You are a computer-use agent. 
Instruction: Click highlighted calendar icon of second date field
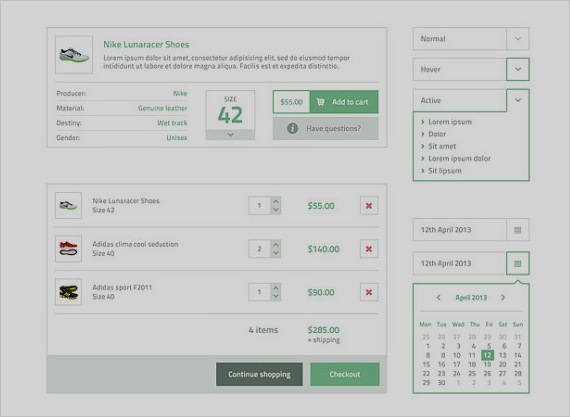518,263
